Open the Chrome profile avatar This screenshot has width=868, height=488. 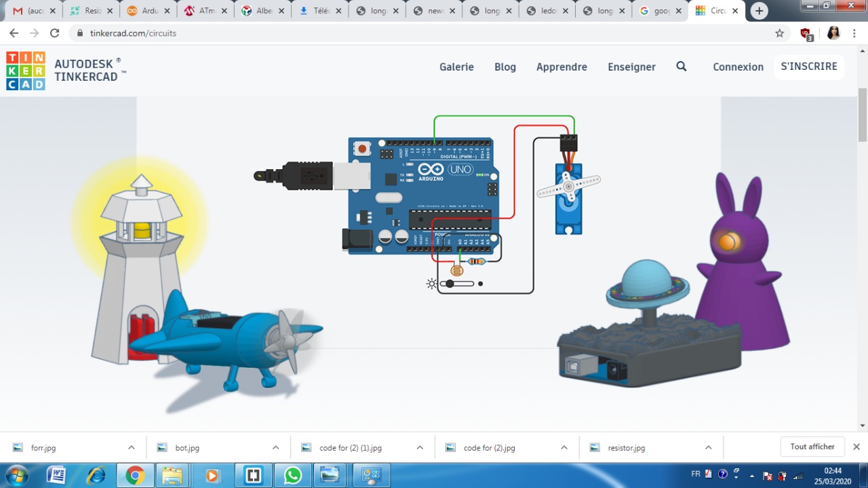(833, 33)
